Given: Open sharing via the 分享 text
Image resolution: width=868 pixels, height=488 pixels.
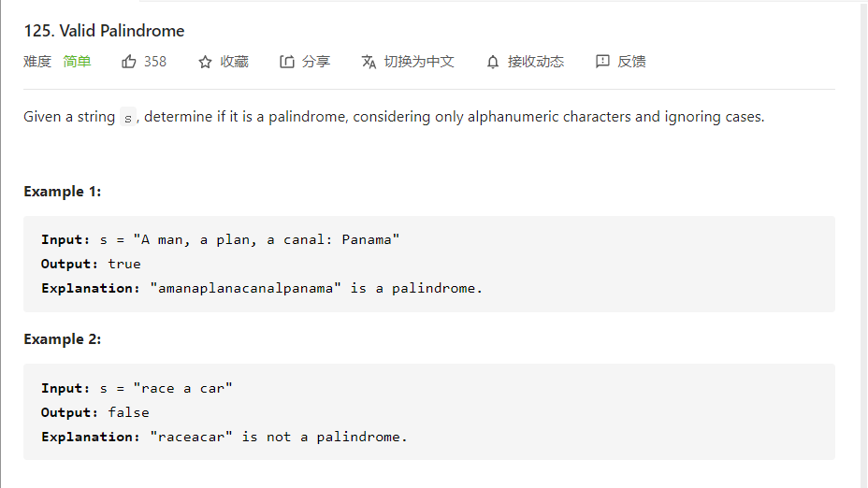Looking at the screenshot, I should coord(316,62).
